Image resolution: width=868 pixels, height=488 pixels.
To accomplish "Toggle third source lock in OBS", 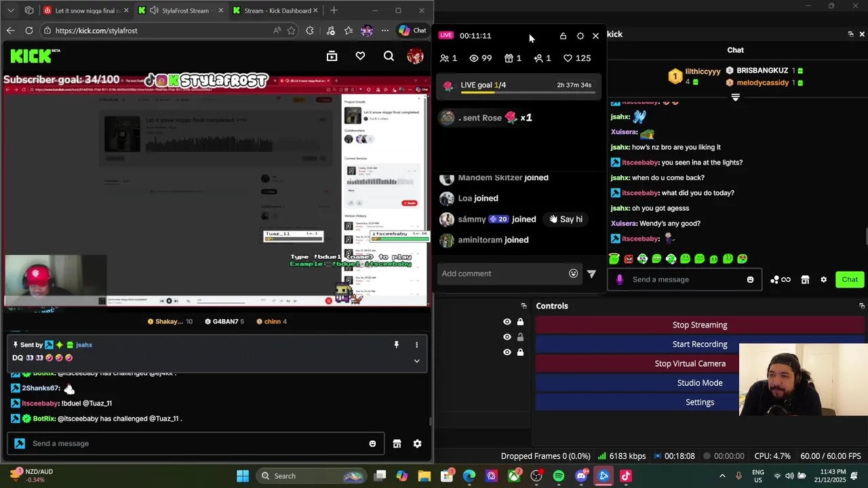I will (520, 352).
